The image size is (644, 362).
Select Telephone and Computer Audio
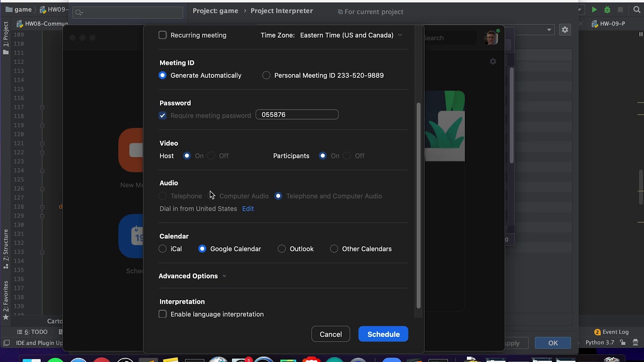(278, 196)
